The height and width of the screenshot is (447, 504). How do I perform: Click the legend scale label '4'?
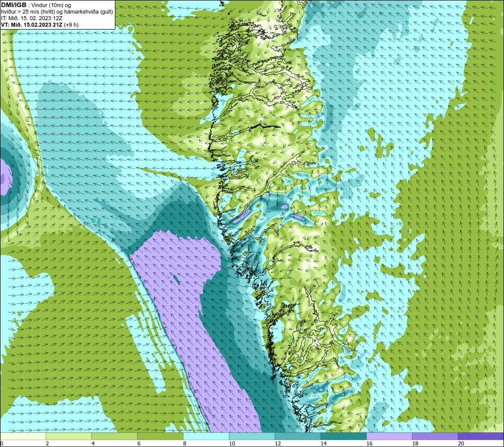pos(93,443)
